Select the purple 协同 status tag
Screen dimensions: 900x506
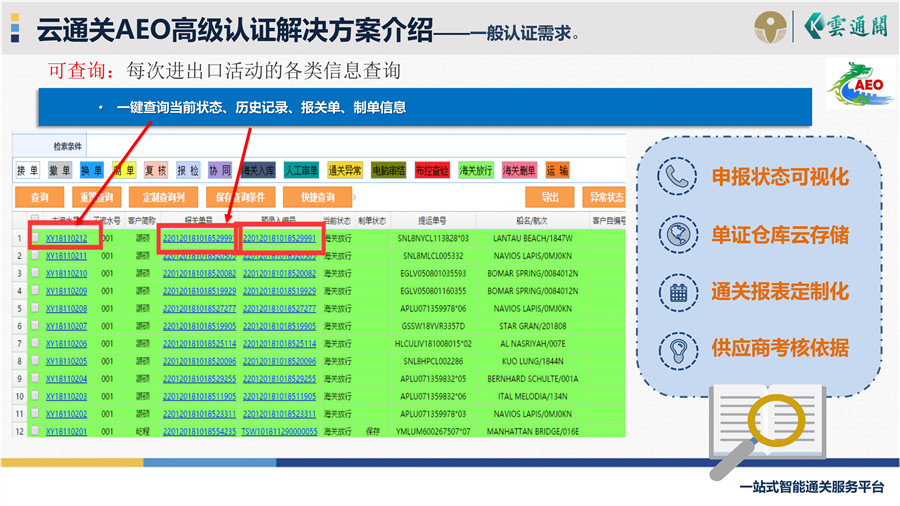(x=219, y=170)
